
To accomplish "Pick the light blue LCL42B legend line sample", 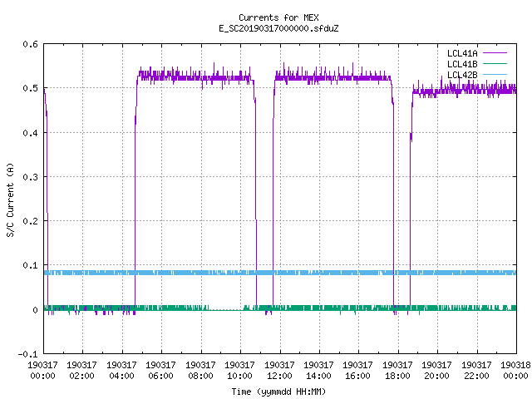I will point(495,74).
